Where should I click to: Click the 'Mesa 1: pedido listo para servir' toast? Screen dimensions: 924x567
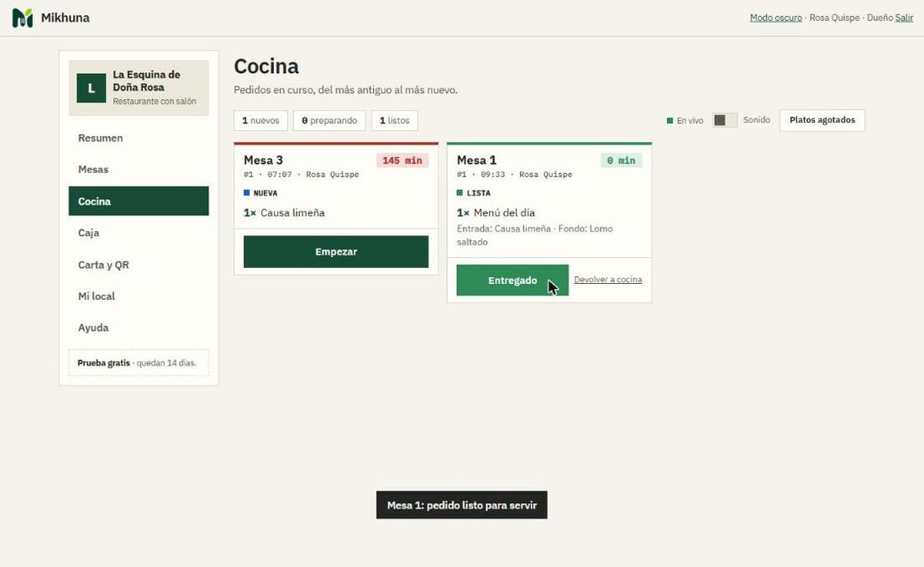(461, 505)
